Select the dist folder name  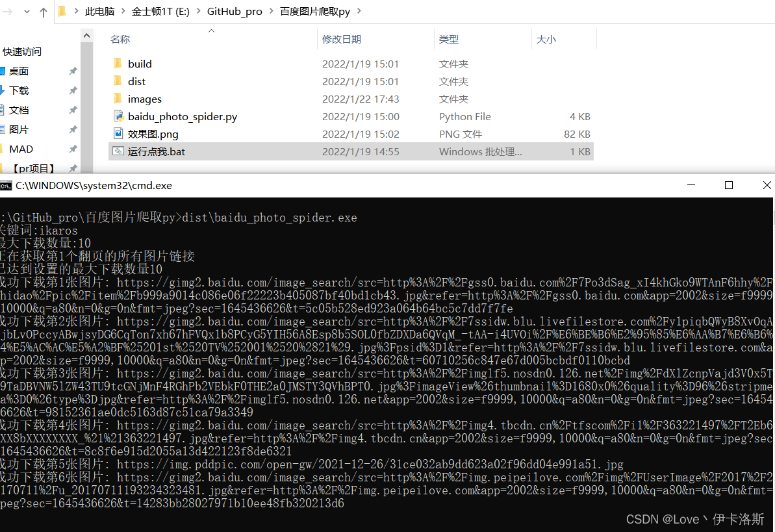[x=136, y=81]
